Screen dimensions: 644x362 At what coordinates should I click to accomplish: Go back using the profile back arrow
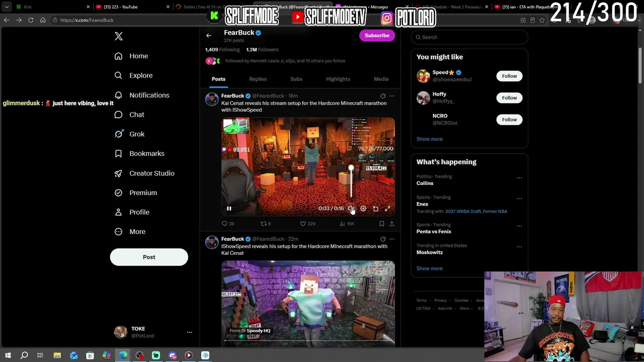(x=209, y=36)
